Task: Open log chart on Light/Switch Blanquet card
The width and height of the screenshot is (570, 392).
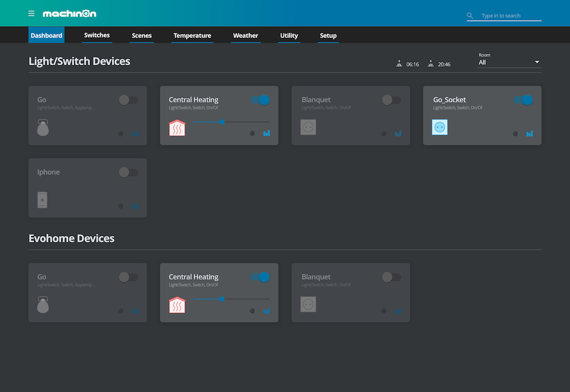Action: point(398,134)
